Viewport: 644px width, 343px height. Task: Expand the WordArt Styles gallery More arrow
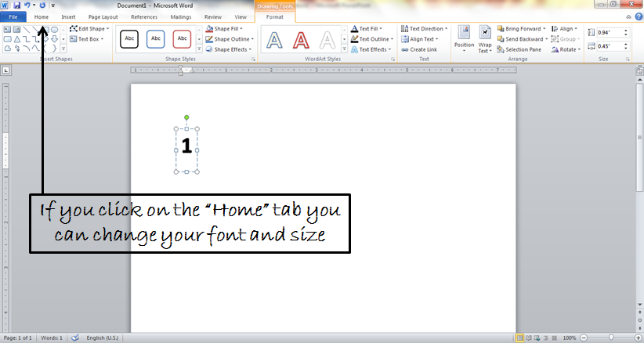[x=344, y=49]
